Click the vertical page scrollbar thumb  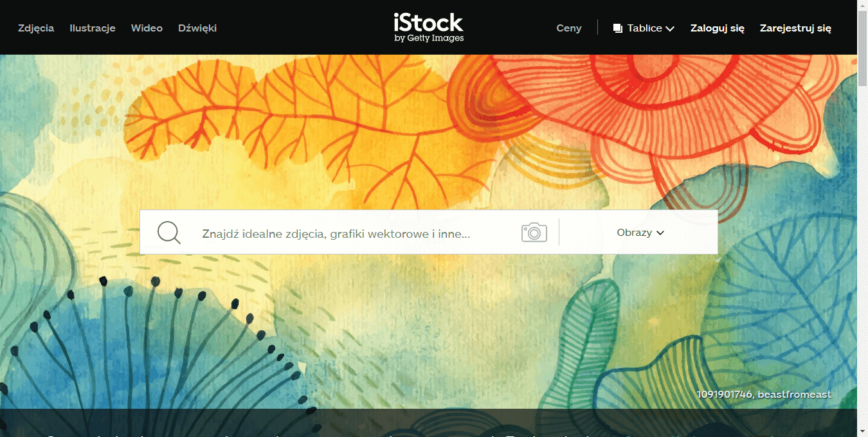[862, 48]
